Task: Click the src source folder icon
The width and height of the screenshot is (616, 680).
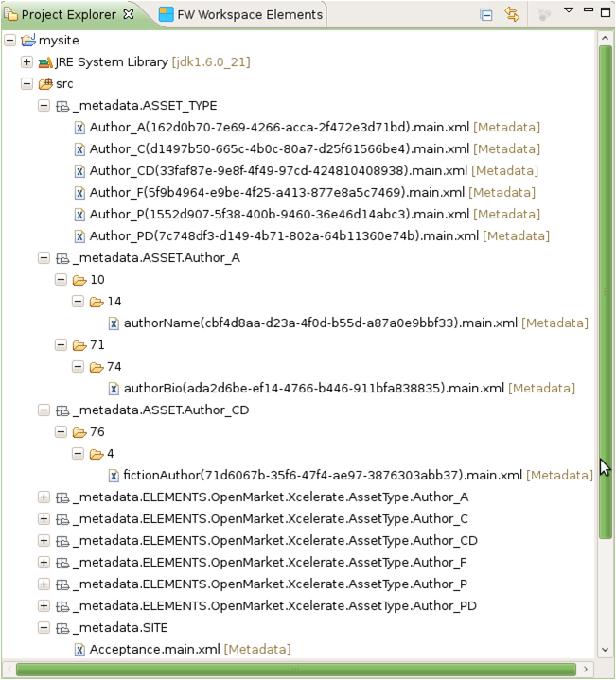Action: pos(45,84)
